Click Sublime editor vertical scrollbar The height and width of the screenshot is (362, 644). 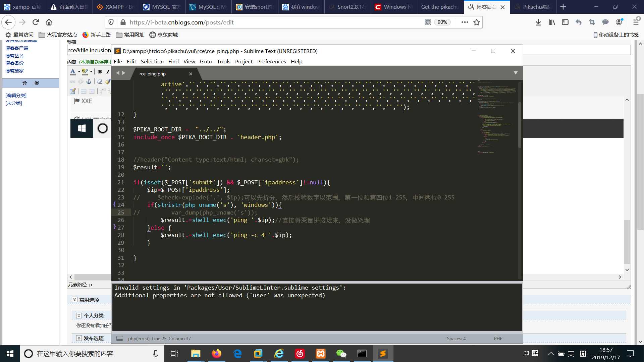click(x=520, y=125)
